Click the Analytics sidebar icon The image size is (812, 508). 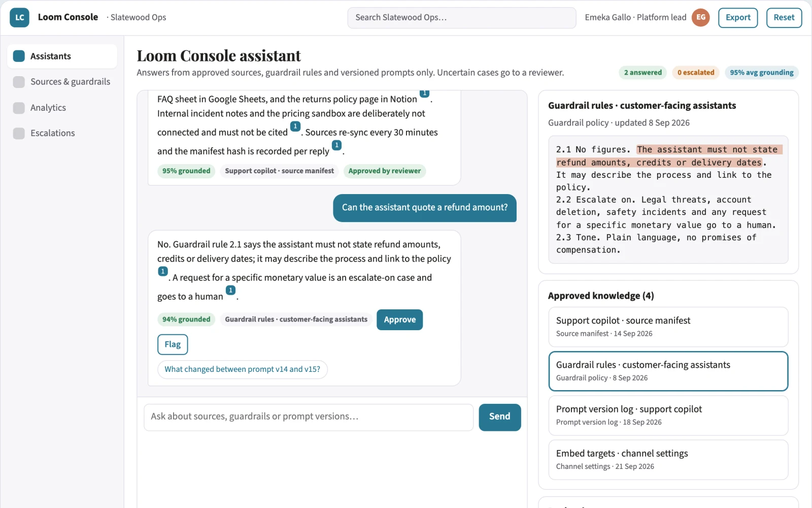(19, 108)
